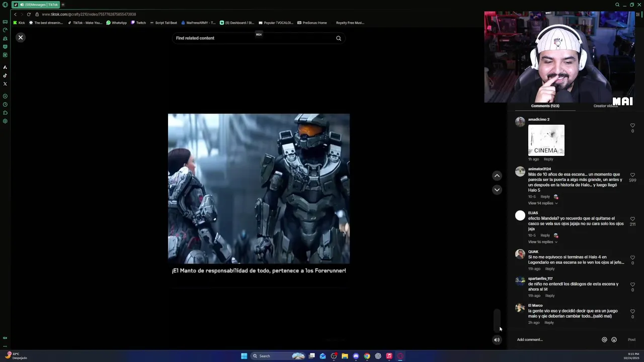Go forward with the browser forward arrow
Viewport: 644px width, 362px height.
pos(22,14)
